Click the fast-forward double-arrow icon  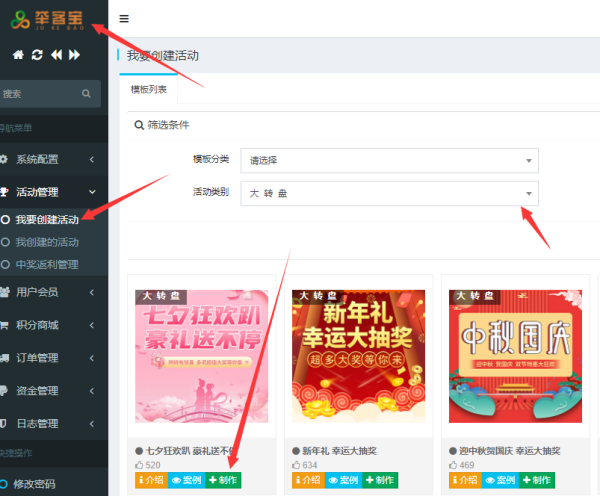74,55
